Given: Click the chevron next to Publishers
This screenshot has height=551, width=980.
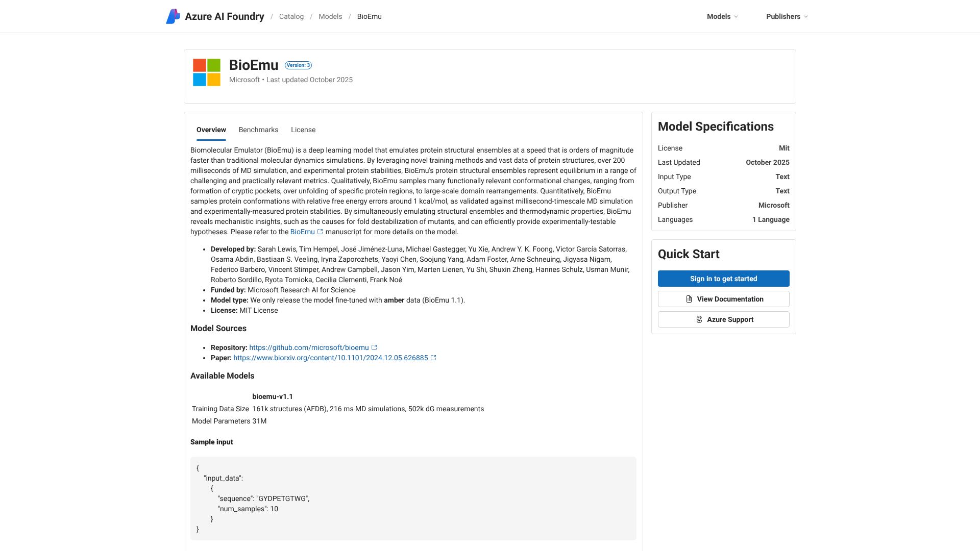Looking at the screenshot, I should pos(806,17).
